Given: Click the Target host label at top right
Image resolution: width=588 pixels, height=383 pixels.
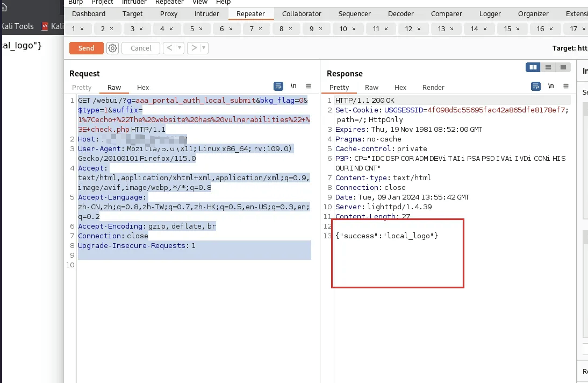Looking at the screenshot, I should [570, 48].
